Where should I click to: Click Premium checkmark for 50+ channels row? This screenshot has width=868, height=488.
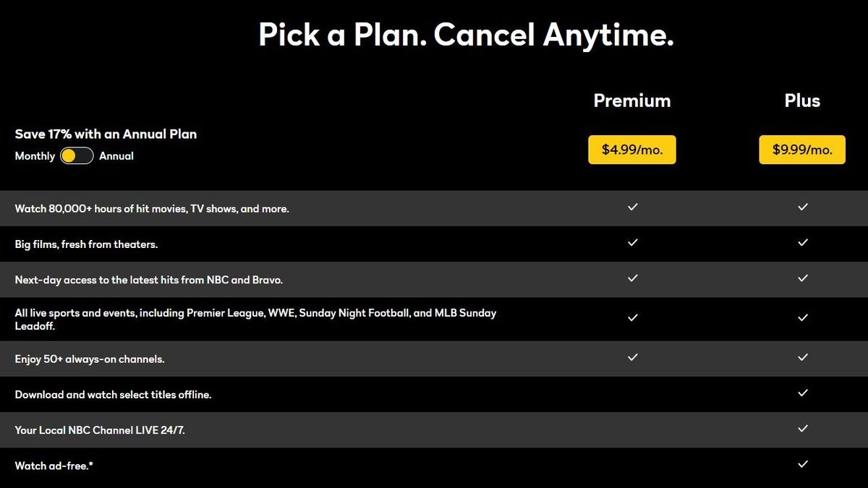[x=633, y=357]
